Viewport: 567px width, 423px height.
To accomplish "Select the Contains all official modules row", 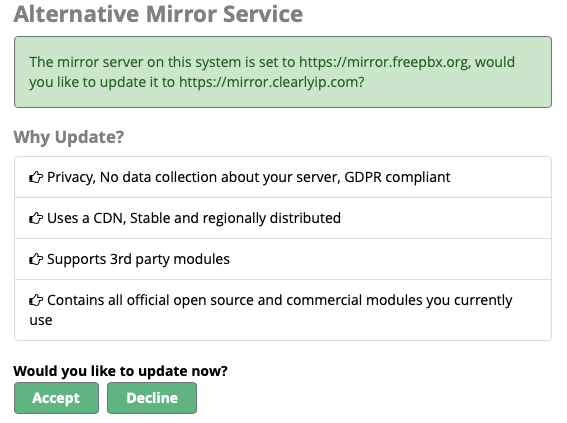I will (x=283, y=310).
